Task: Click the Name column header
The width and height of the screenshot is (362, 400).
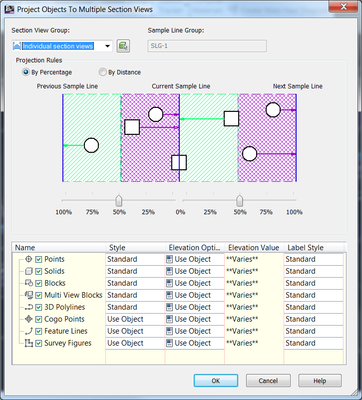Action: (x=59, y=248)
